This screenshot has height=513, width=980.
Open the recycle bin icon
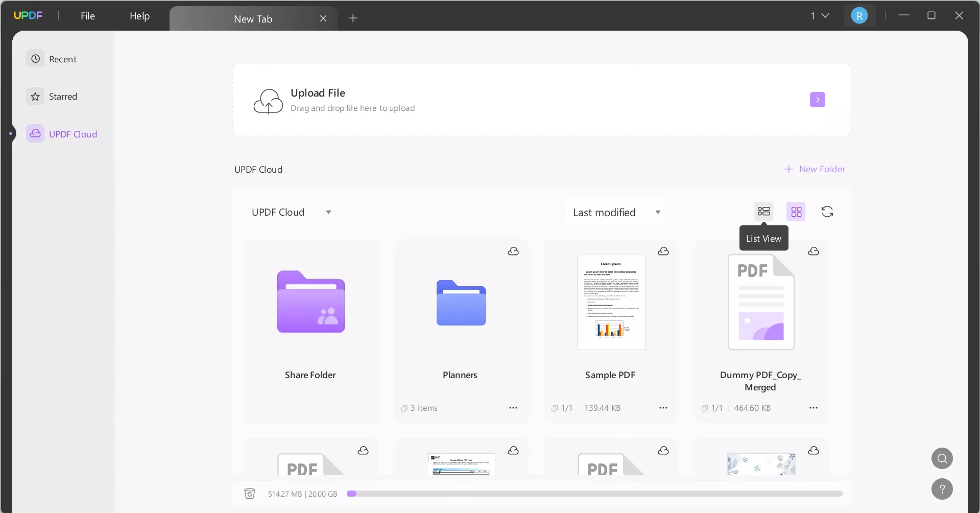pyautogui.click(x=250, y=494)
